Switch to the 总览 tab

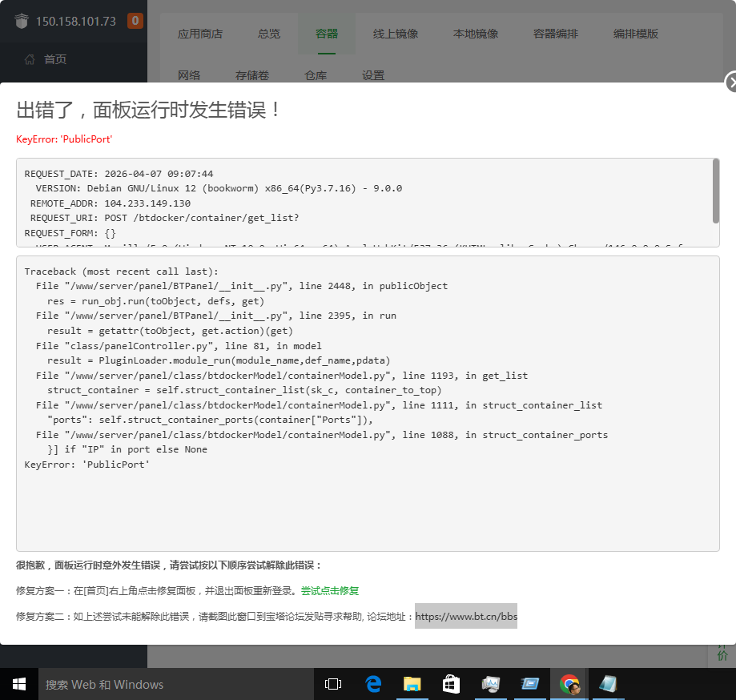coord(269,34)
